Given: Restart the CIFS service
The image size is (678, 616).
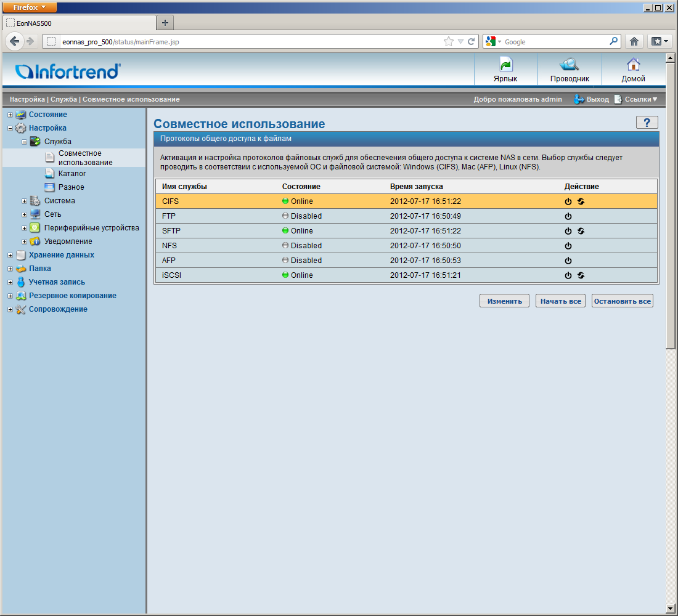Looking at the screenshot, I should tap(581, 201).
